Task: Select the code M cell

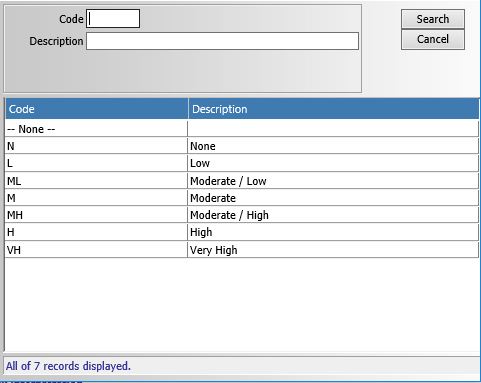Action: point(96,198)
